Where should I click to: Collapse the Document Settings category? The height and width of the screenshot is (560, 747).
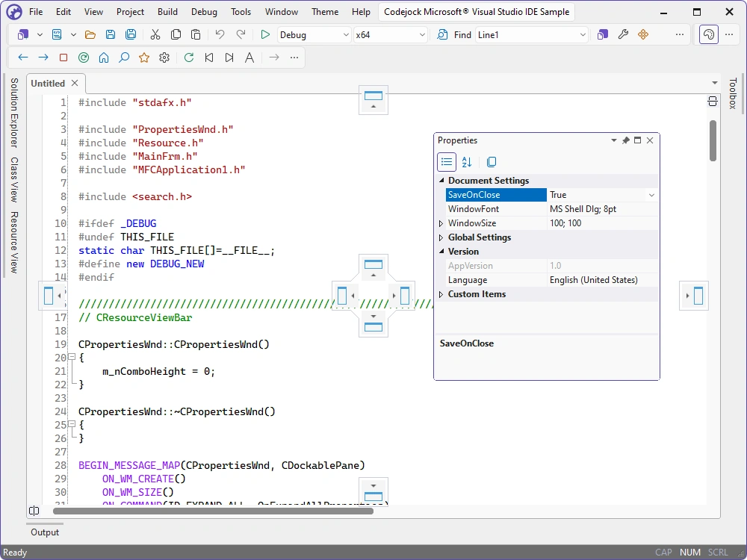pos(441,181)
